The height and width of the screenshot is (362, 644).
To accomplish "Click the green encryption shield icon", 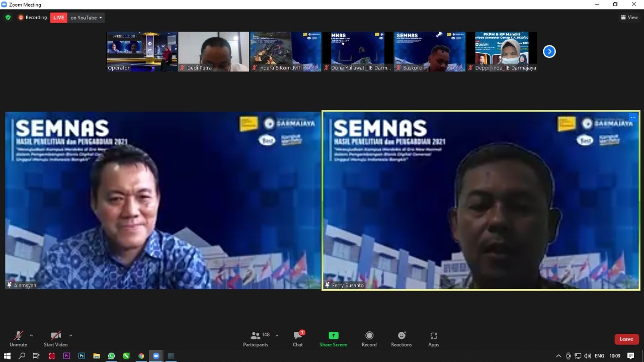I will (8, 18).
